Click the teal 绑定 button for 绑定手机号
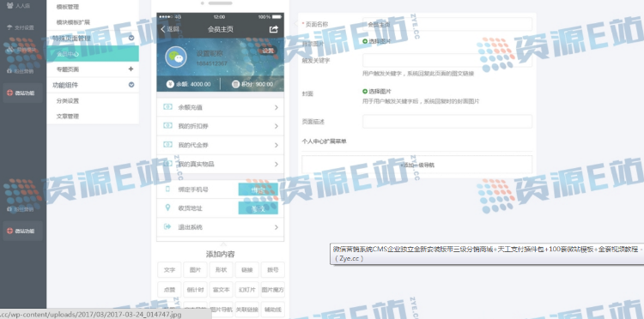644x319 pixels. (x=258, y=190)
